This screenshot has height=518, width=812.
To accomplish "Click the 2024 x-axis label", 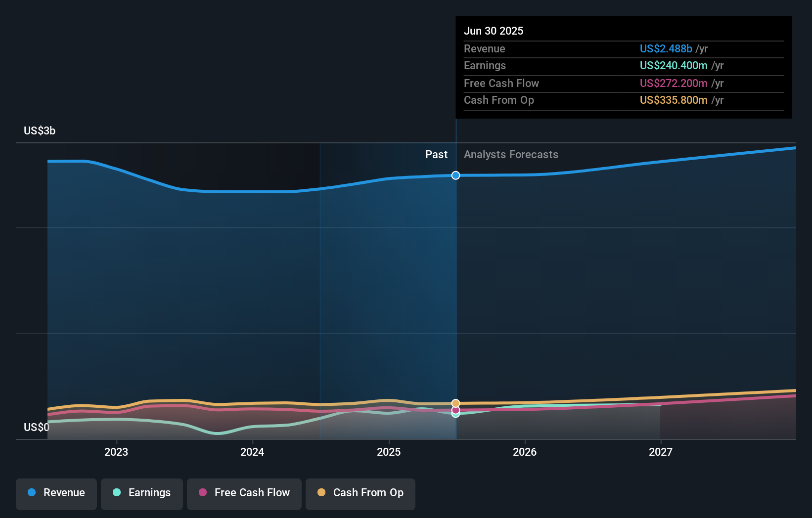I will (252, 452).
